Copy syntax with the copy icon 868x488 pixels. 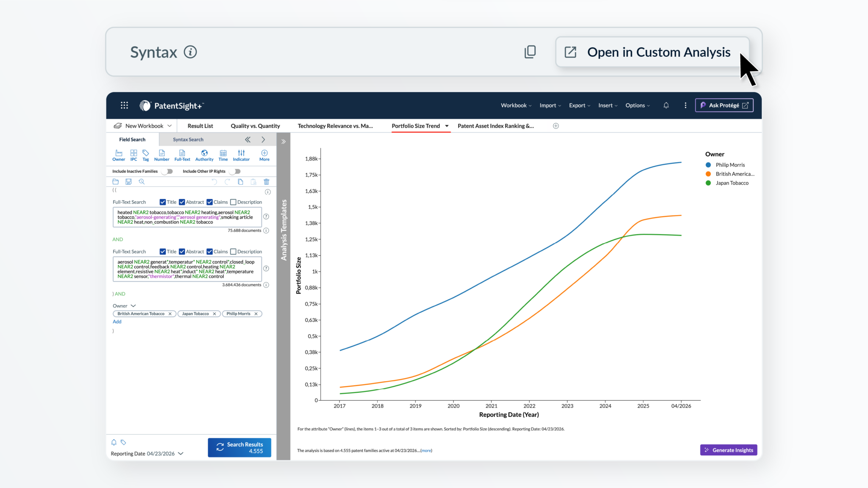tap(530, 52)
